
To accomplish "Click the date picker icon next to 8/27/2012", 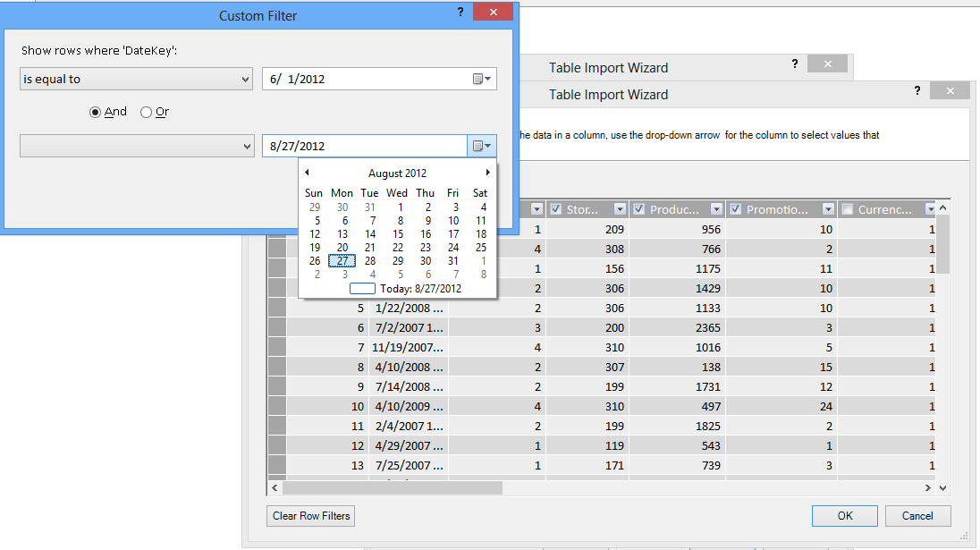I will point(480,146).
